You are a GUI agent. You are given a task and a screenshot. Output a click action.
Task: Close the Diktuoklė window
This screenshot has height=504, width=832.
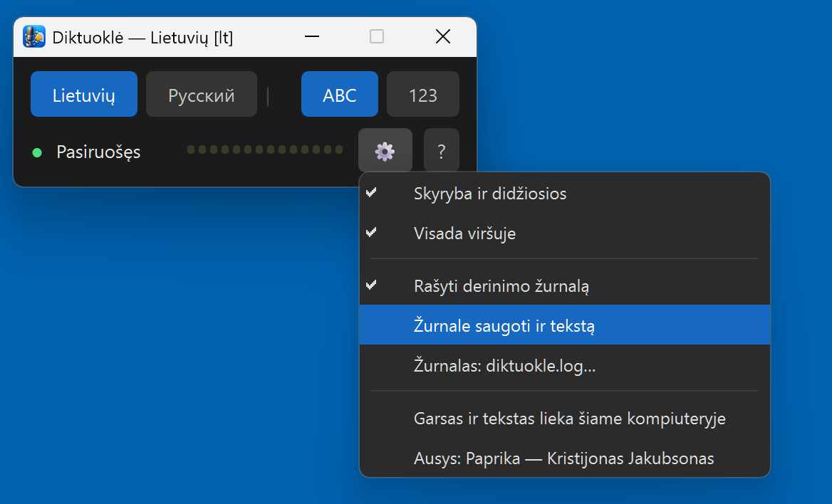pyautogui.click(x=443, y=36)
